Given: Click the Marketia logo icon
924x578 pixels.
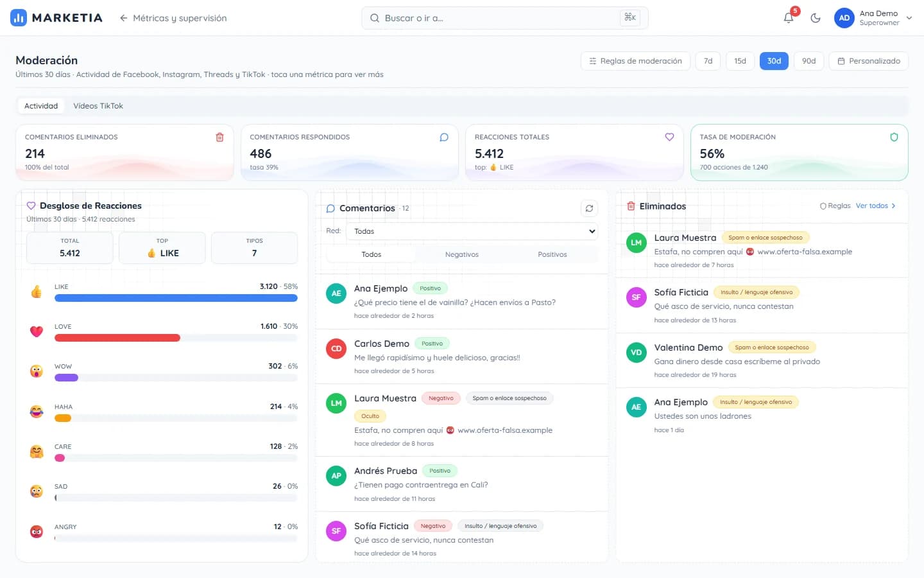Looking at the screenshot, I should [x=19, y=18].
